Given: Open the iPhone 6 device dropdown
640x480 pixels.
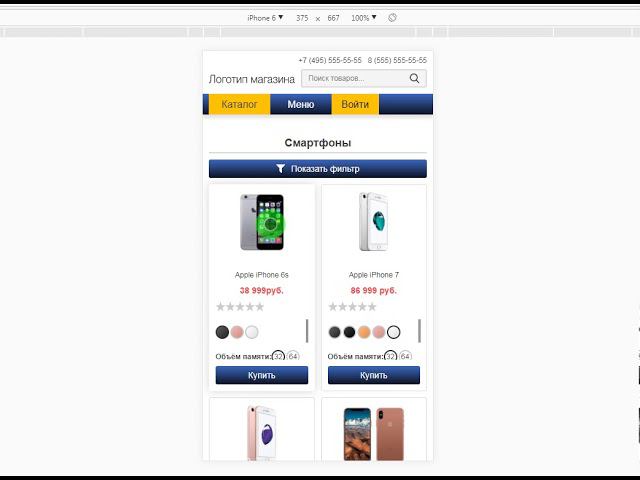Looking at the screenshot, I should [265, 18].
